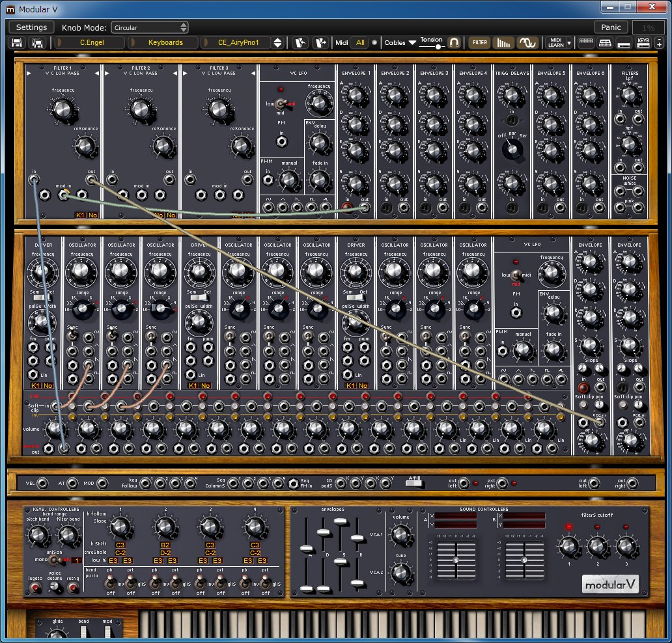This screenshot has width=672, height=643.
Task: Click the flat bar view icon
Action: (x=624, y=44)
